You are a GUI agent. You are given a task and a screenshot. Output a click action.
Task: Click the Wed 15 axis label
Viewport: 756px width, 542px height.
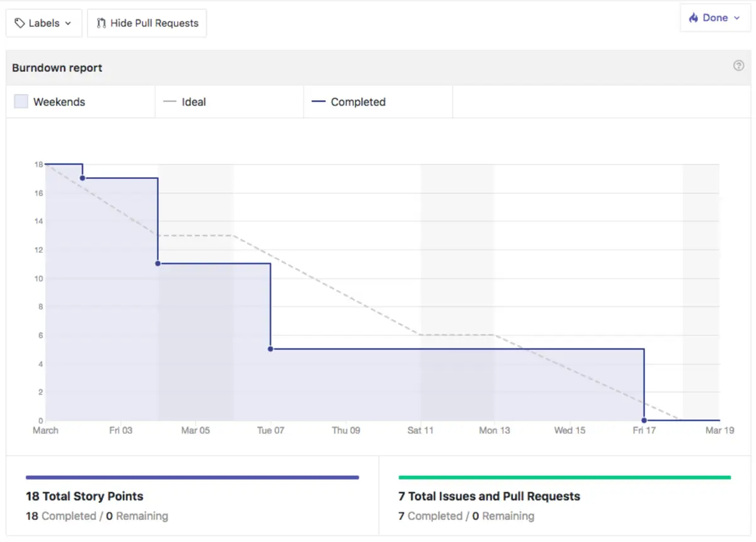point(570,430)
